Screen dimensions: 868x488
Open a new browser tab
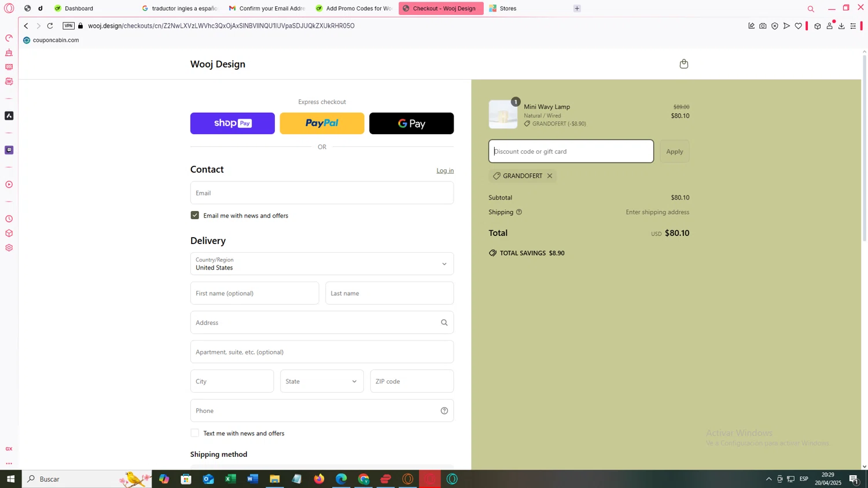[x=577, y=9]
